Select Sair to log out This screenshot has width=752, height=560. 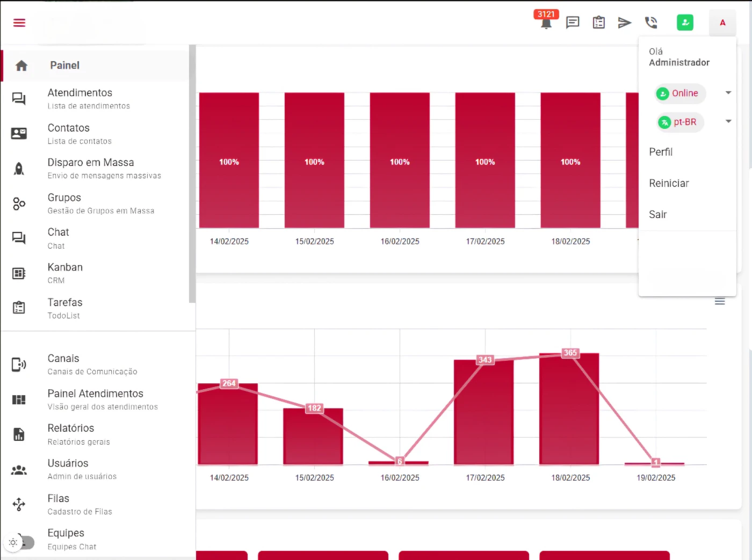(657, 215)
